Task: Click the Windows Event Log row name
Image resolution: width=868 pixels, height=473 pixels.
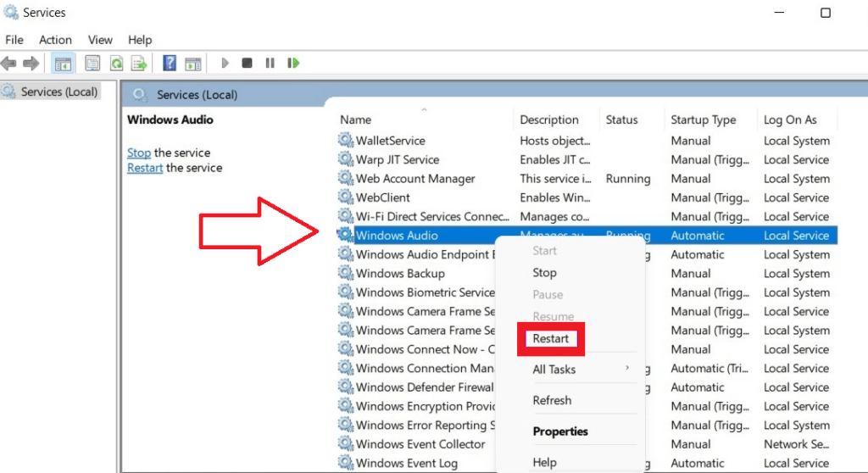Action: [x=406, y=463]
